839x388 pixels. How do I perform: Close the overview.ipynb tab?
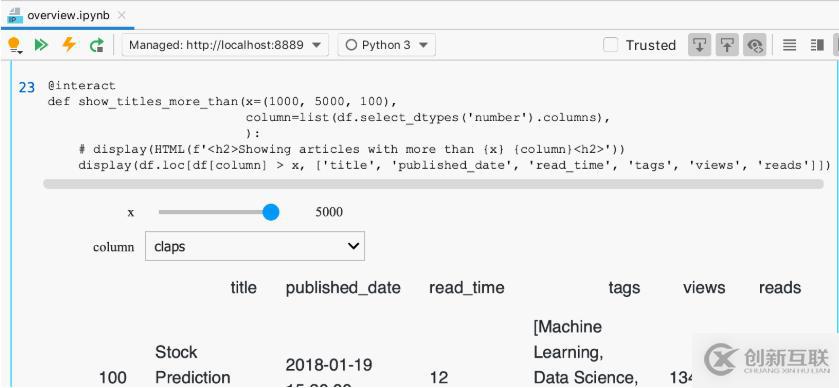point(121,15)
